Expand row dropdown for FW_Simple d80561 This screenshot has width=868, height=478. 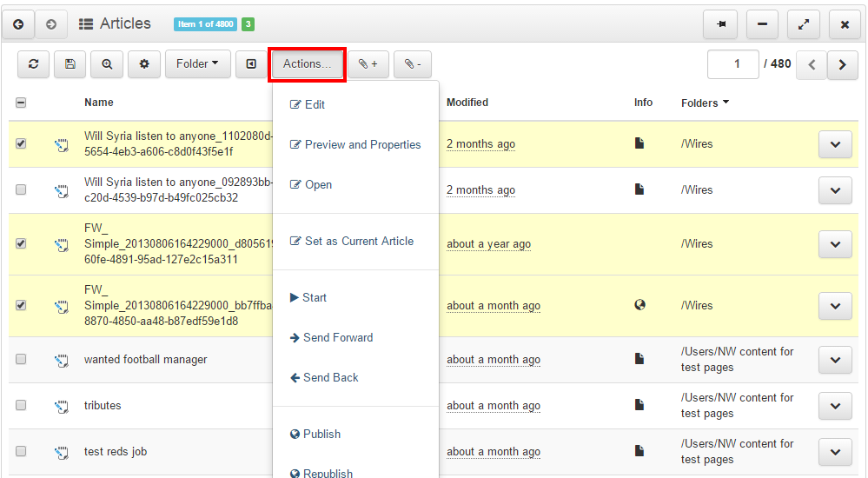point(835,244)
